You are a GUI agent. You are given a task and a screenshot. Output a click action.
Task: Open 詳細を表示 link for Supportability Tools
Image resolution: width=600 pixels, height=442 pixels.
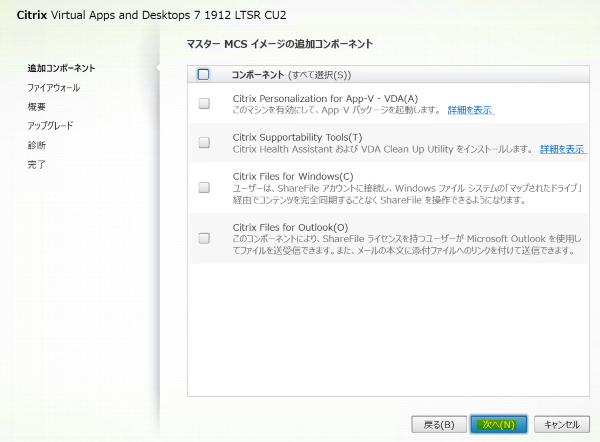click(563, 149)
